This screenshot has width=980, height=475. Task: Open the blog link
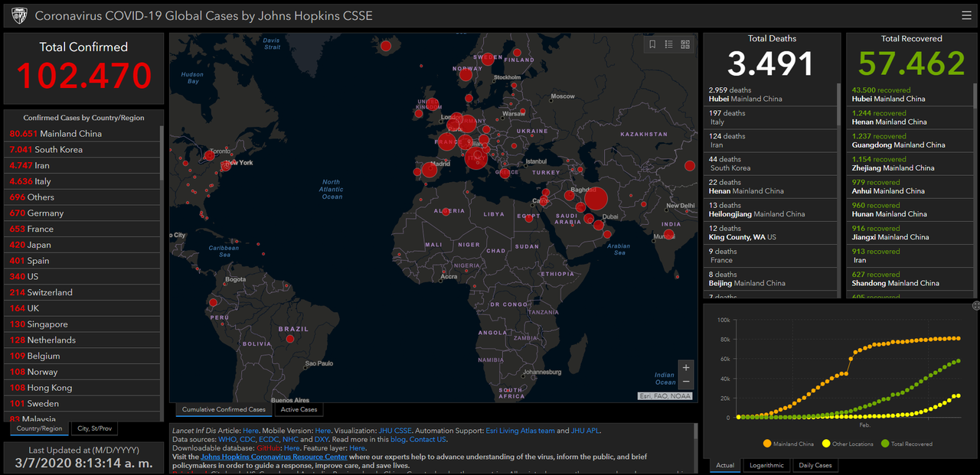[397, 440]
